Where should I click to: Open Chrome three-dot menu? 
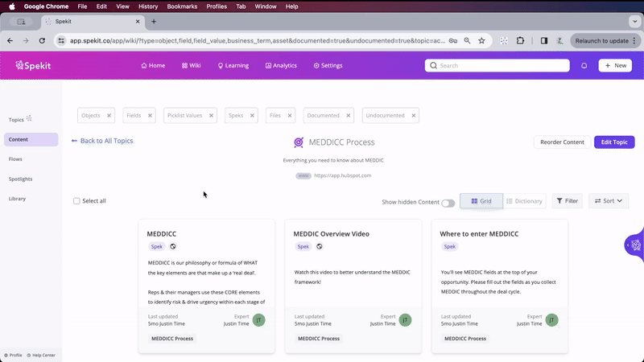pyautogui.click(x=634, y=41)
